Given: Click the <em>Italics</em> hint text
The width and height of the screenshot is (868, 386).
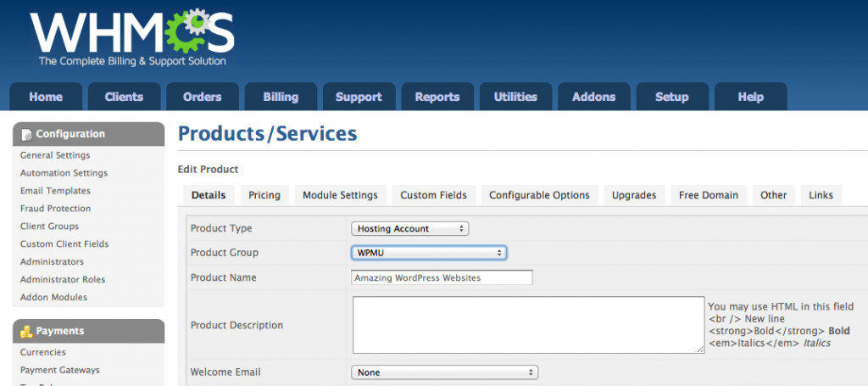Looking at the screenshot, I should click(x=770, y=344).
